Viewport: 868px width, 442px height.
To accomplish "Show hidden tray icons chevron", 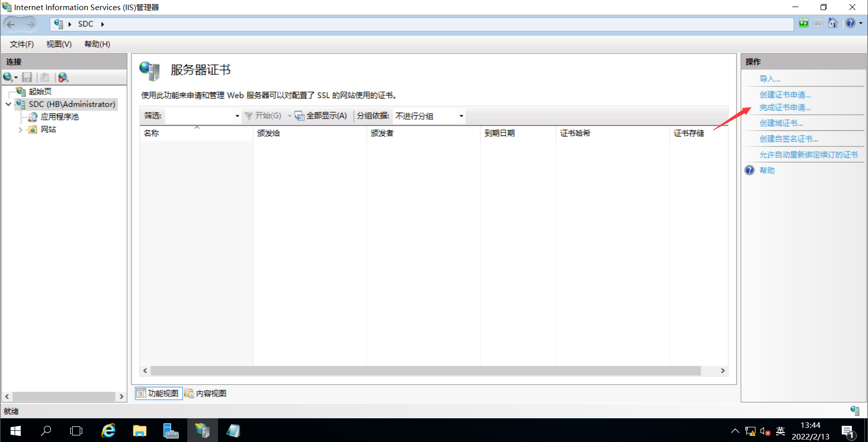I will (x=735, y=431).
